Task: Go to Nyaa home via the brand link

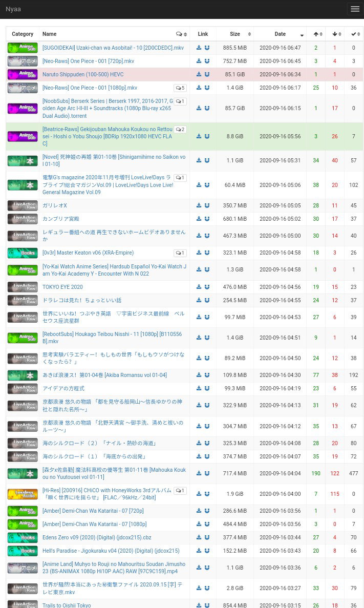Action: pos(13,9)
